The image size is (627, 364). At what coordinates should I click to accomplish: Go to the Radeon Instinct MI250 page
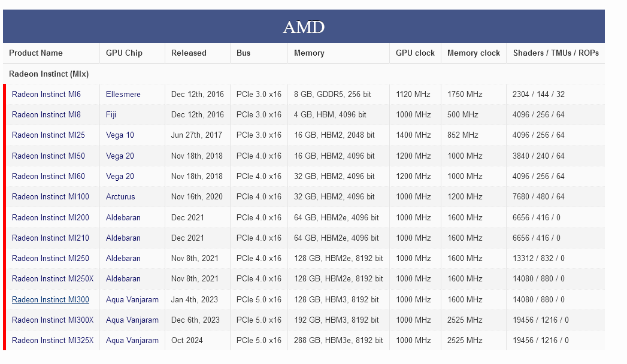click(50, 258)
